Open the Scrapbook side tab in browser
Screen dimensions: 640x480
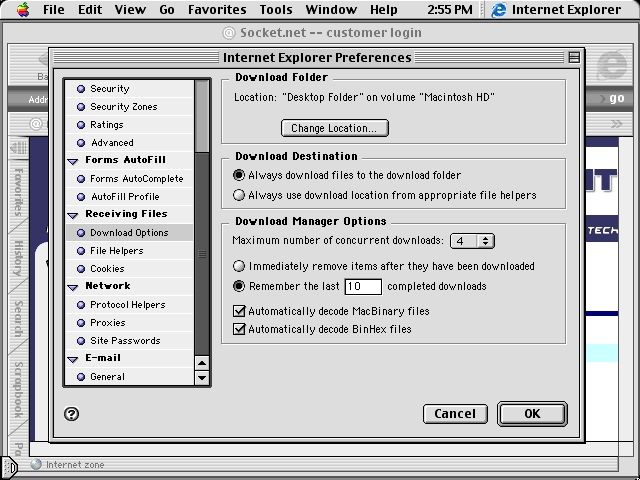18,389
